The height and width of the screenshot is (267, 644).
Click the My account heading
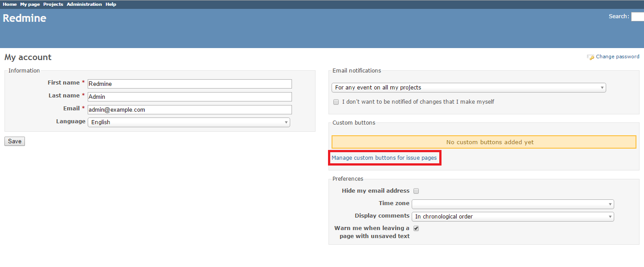click(28, 57)
